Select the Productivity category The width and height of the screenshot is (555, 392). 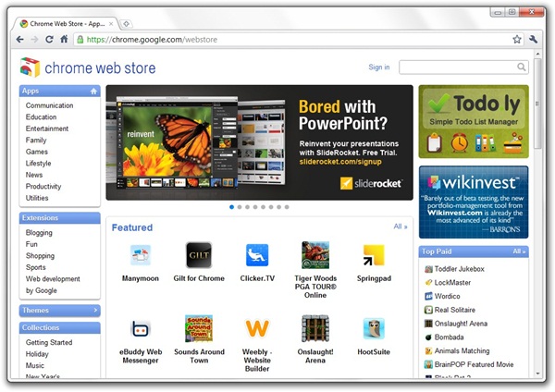(43, 187)
